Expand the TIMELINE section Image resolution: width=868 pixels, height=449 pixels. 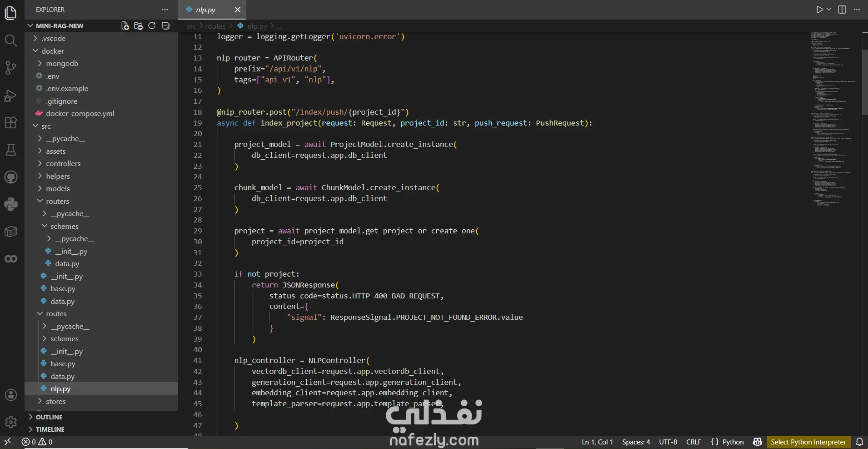coord(101,429)
